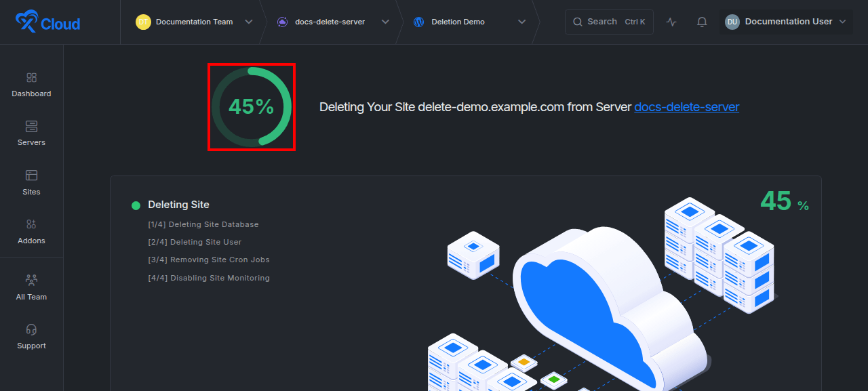Click the Documentation User name

point(789,22)
